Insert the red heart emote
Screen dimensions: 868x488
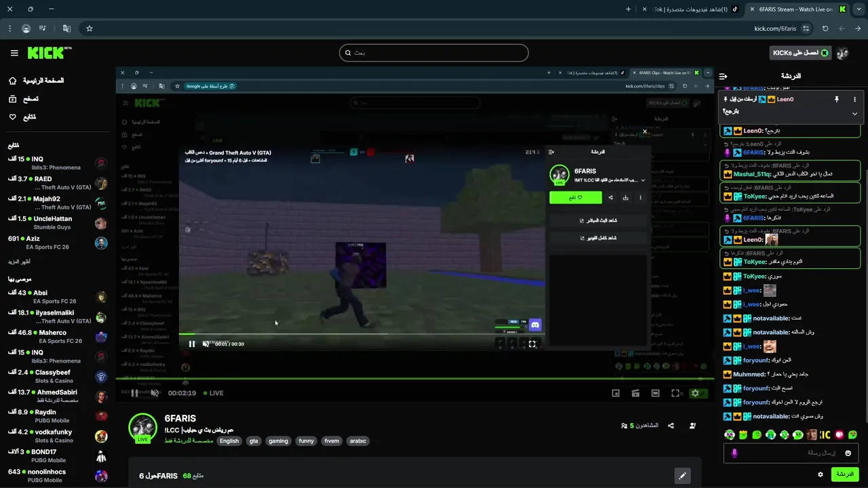pyautogui.click(x=840, y=434)
